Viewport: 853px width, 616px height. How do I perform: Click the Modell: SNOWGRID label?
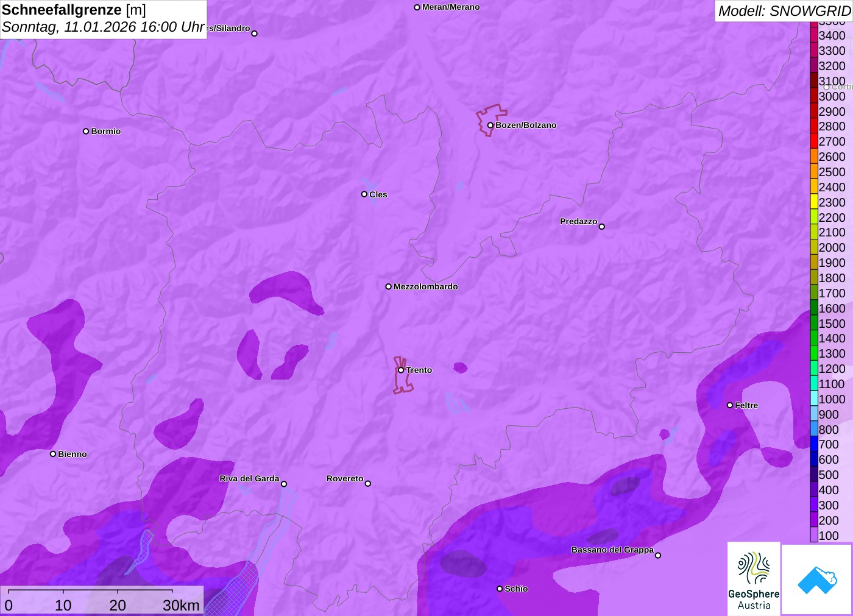(x=784, y=11)
